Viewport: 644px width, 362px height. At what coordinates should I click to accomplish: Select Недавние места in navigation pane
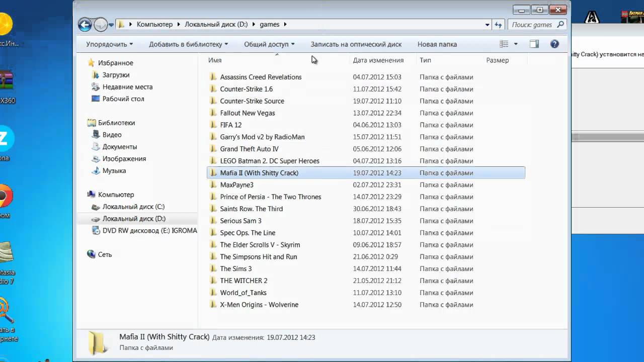127,87
